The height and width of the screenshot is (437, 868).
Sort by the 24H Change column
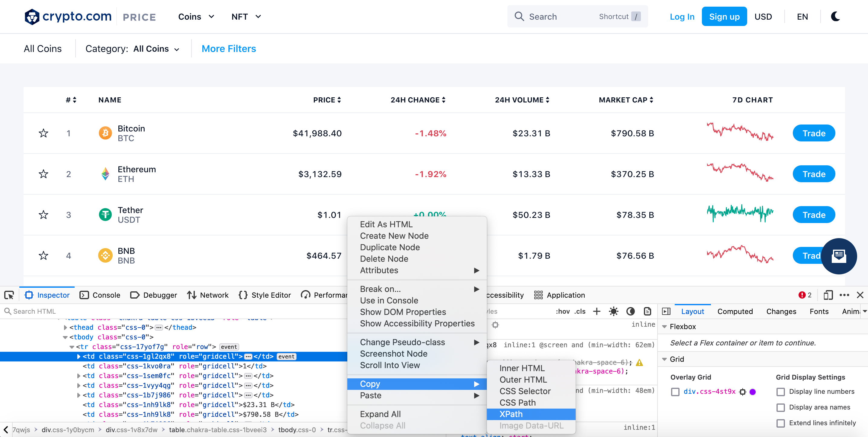(x=418, y=100)
